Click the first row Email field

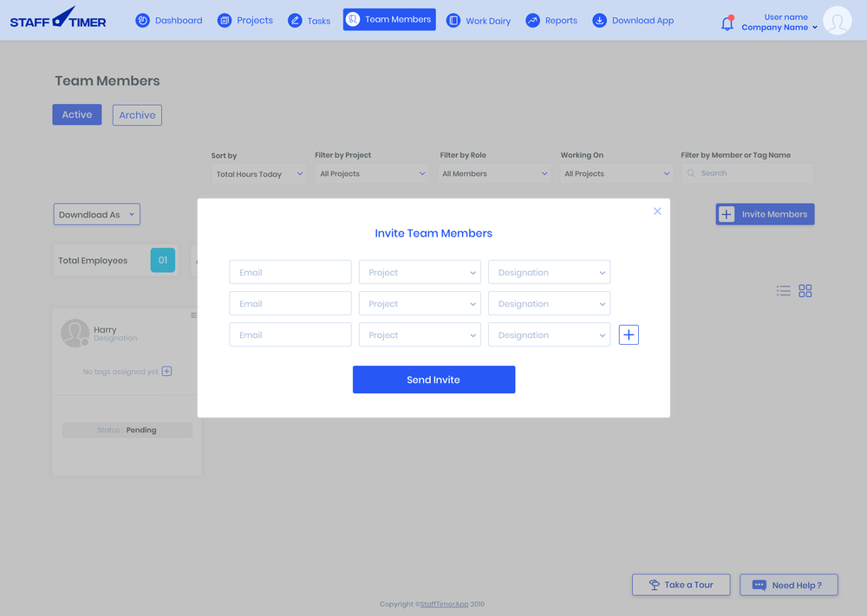pyautogui.click(x=290, y=272)
